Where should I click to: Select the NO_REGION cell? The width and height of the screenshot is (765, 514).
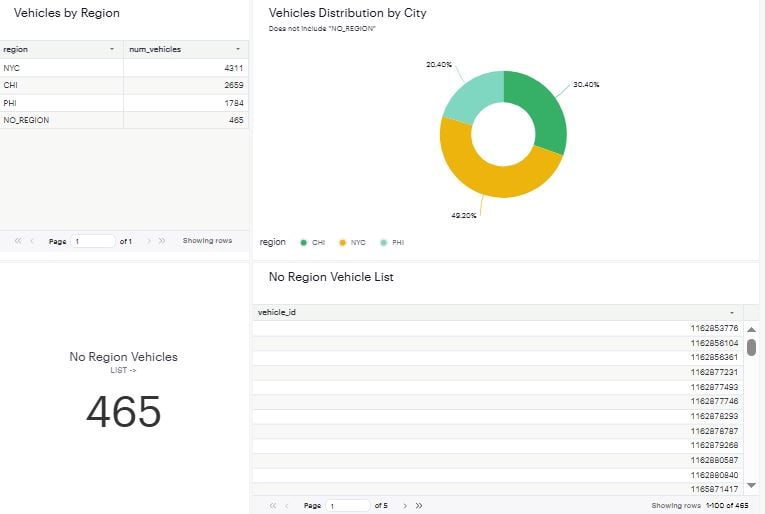pos(61,120)
